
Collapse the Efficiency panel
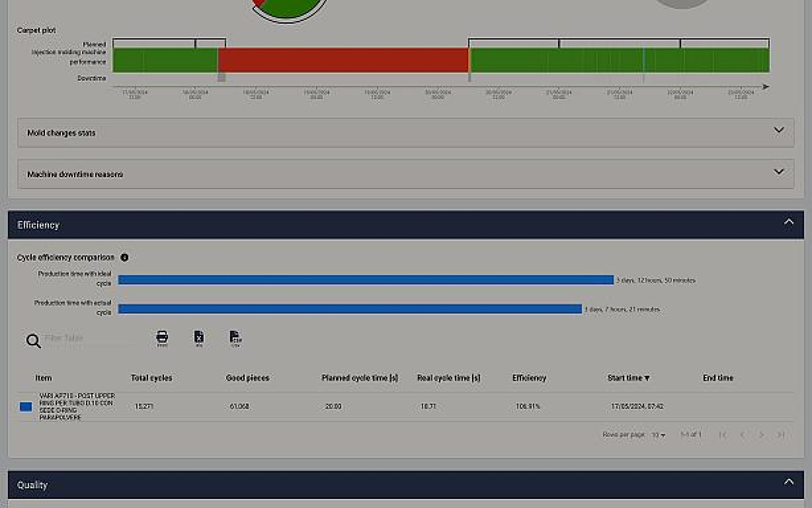click(x=788, y=221)
